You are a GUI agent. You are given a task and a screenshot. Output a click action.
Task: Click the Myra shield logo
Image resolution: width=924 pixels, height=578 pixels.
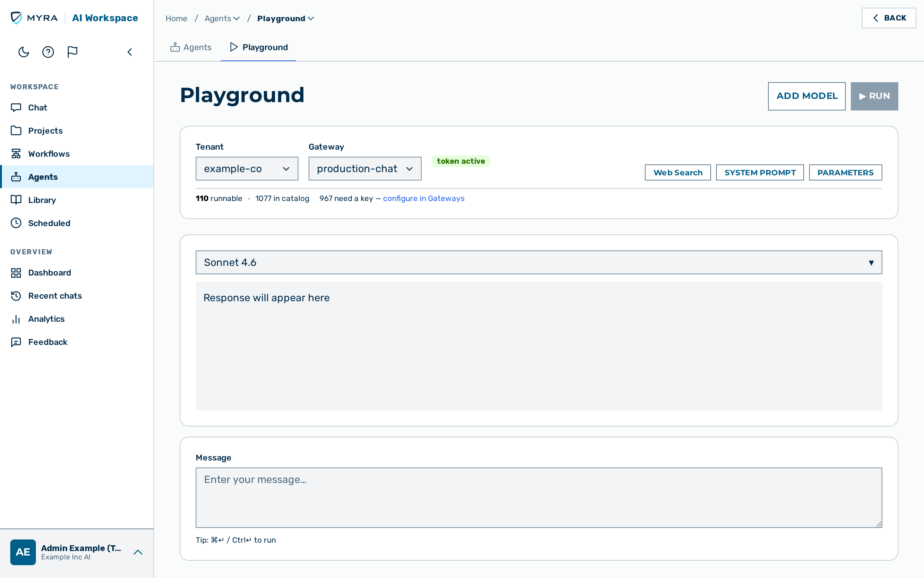click(16, 18)
